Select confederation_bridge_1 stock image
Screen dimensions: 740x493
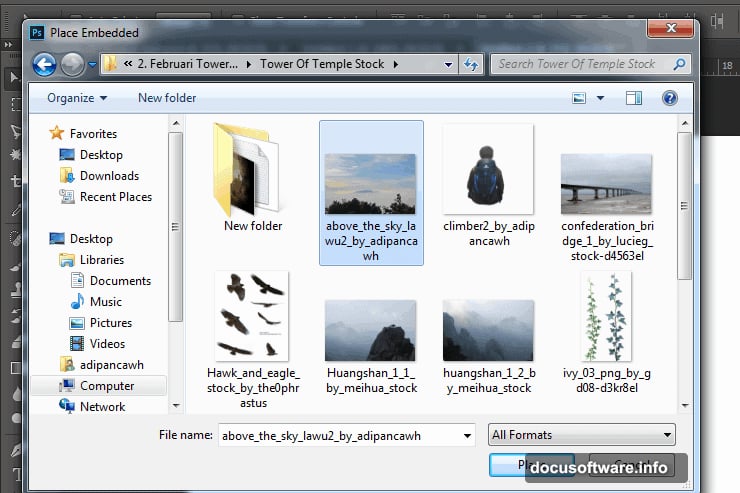coord(607,208)
